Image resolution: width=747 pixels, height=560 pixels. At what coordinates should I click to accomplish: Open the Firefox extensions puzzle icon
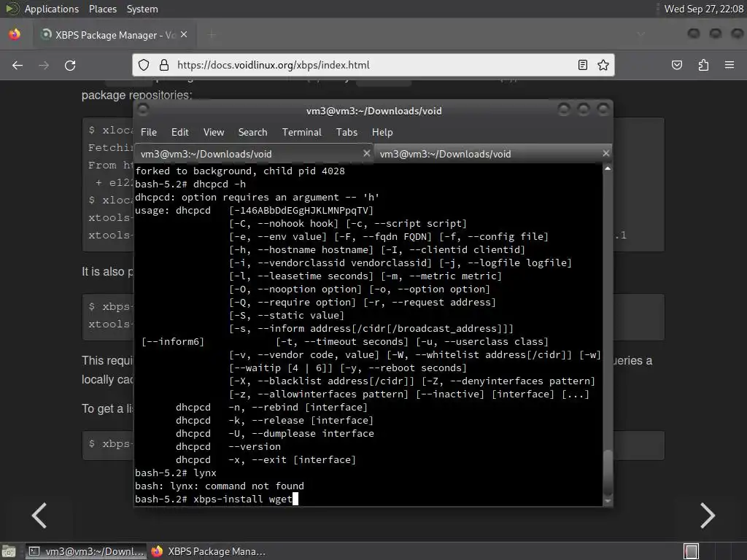pyautogui.click(x=703, y=65)
